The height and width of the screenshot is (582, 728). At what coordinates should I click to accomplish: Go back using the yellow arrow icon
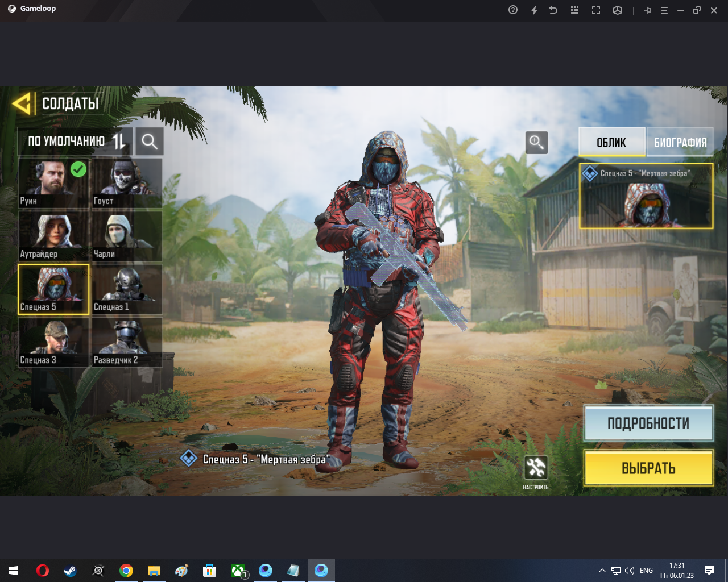pos(22,103)
